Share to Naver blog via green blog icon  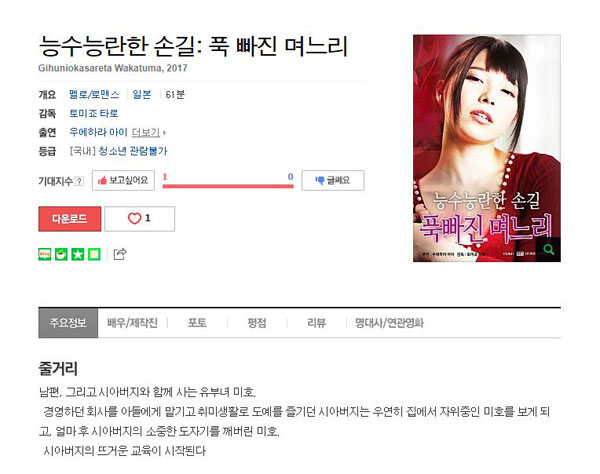pyautogui.click(x=45, y=254)
